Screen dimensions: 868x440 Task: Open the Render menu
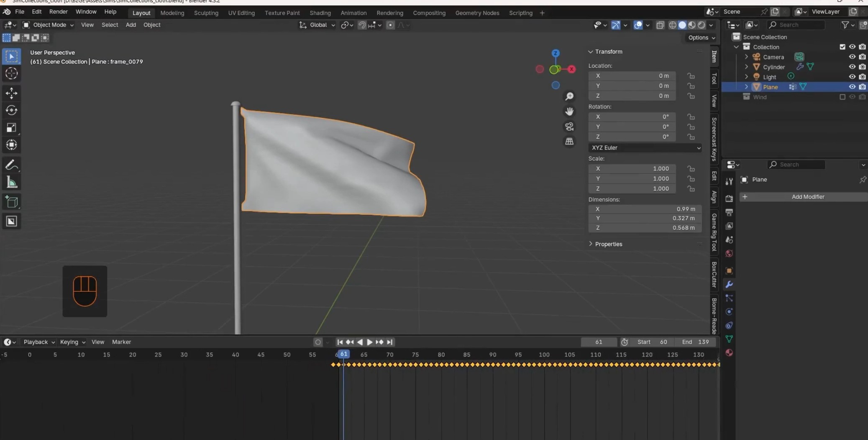click(x=58, y=12)
